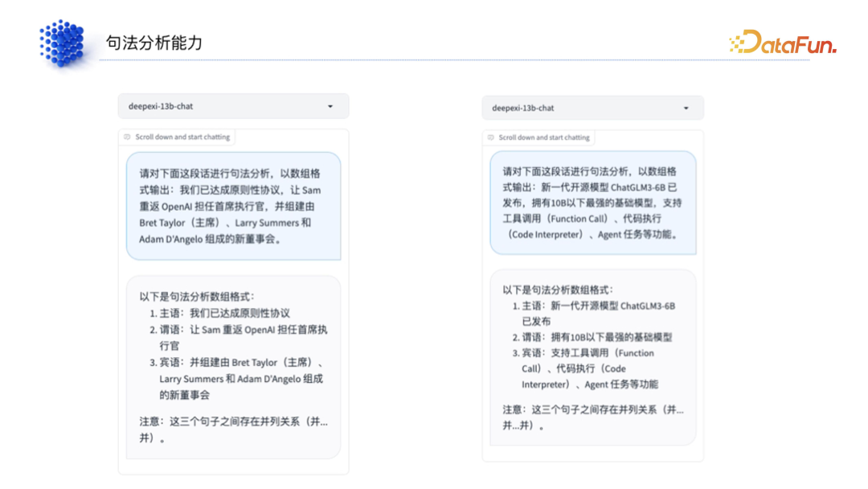Click the user message about Sam and OpenAI
Viewport: 868px width, 489px height.
pyautogui.click(x=233, y=206)
